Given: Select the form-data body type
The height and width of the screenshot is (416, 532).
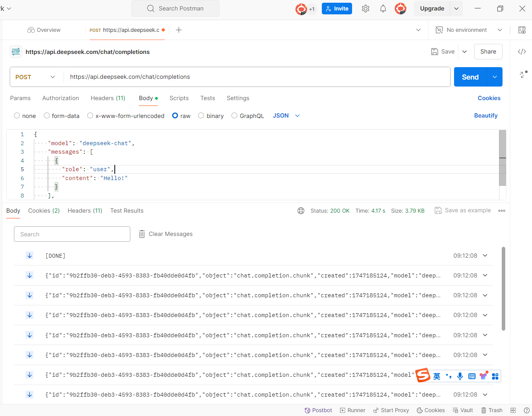Looking at the screenshot, I should pos(62,116).
